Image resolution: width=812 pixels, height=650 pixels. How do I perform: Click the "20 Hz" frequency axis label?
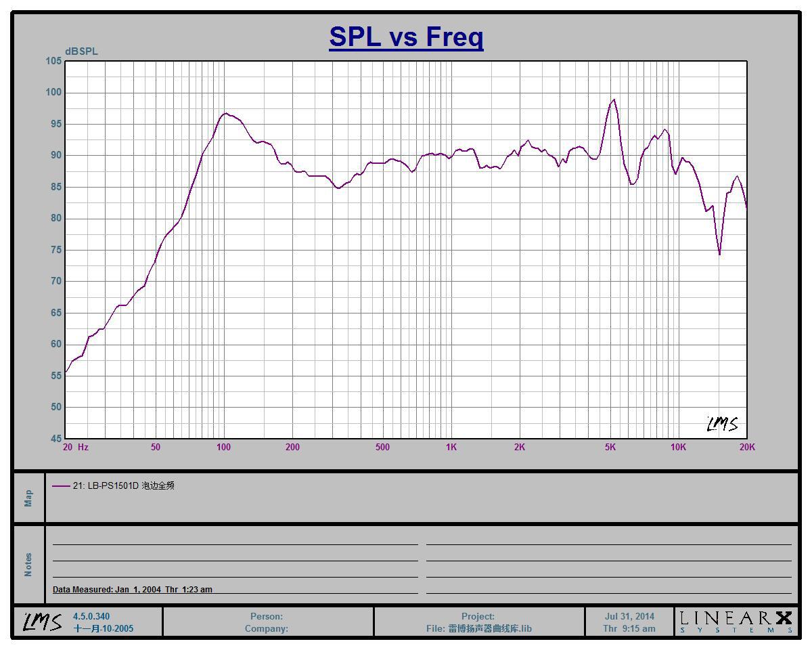(76, 447)
